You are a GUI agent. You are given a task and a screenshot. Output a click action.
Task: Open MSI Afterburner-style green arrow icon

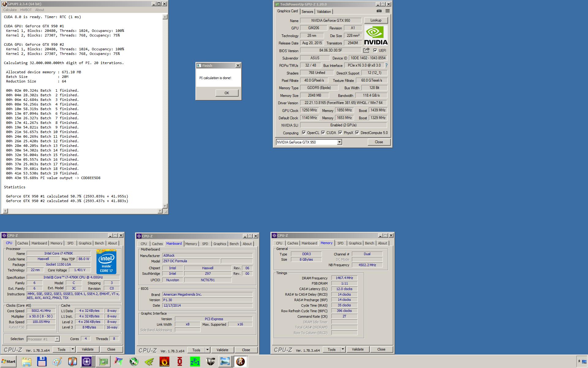click(134, 362)
